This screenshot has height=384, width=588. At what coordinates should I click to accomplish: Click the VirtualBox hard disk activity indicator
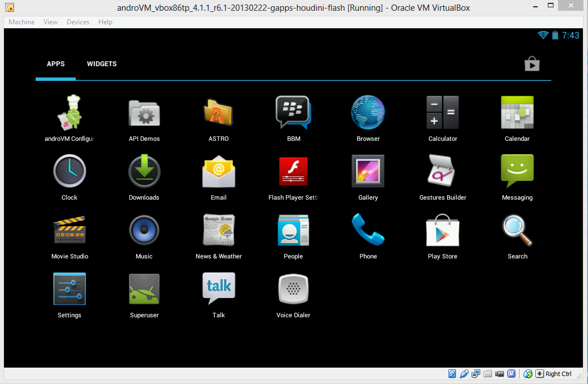pos(452,373)
